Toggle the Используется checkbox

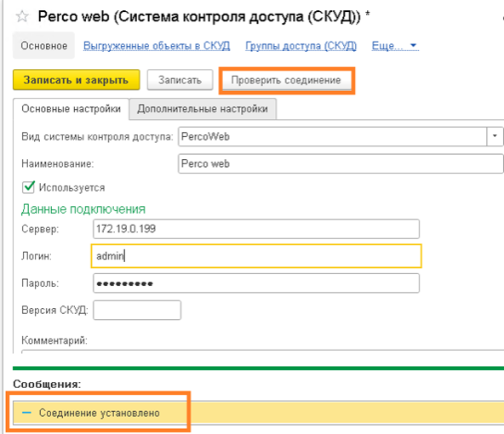pyautogui.click(x=28, y=187)
